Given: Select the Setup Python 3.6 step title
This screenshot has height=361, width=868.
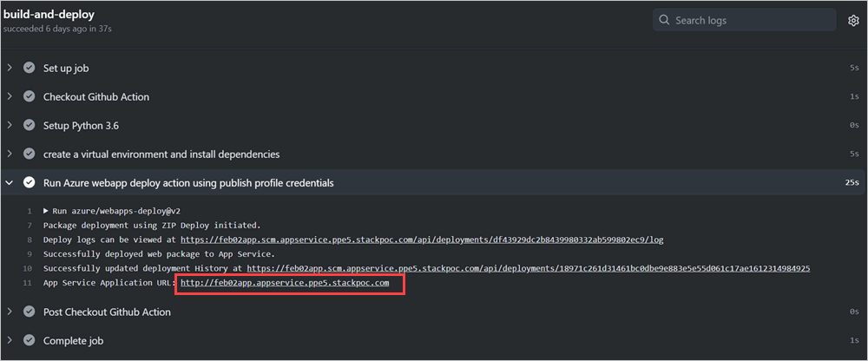Looking at the screenshot, I should point(82,126).
